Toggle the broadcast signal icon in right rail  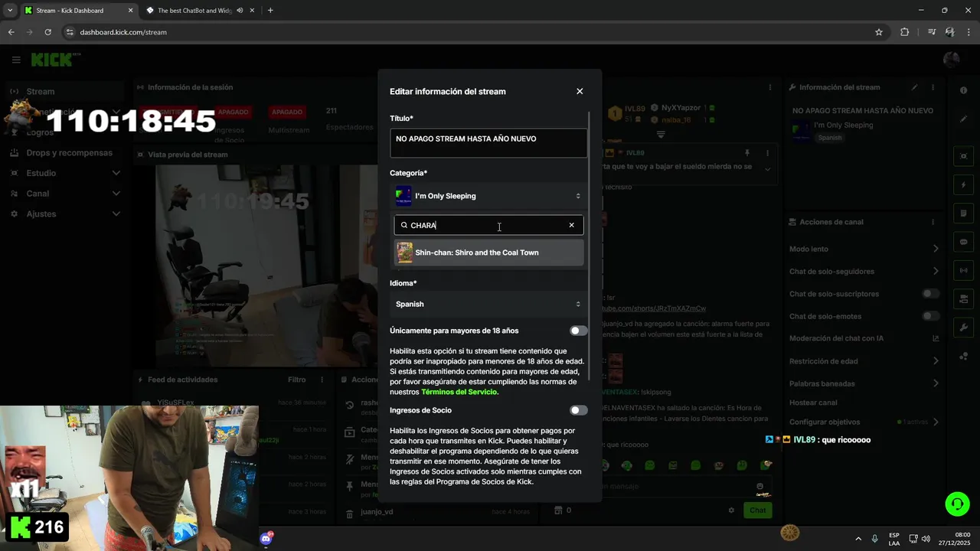point(963,270)
